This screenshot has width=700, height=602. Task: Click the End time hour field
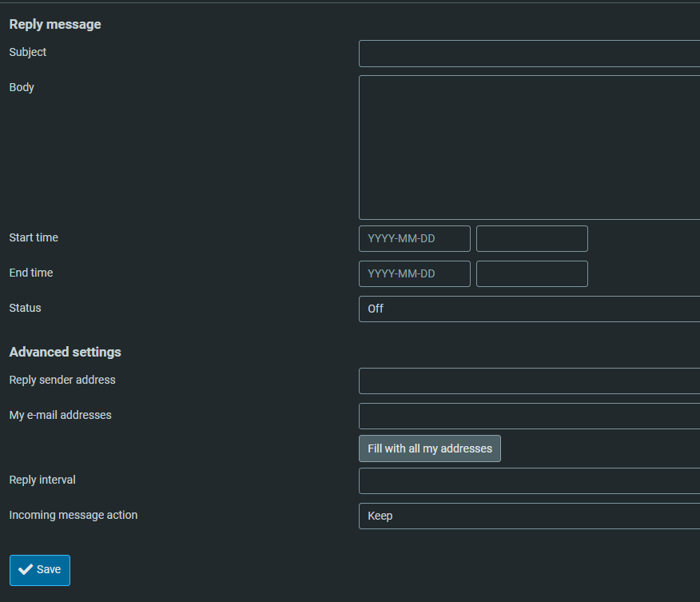531,274
